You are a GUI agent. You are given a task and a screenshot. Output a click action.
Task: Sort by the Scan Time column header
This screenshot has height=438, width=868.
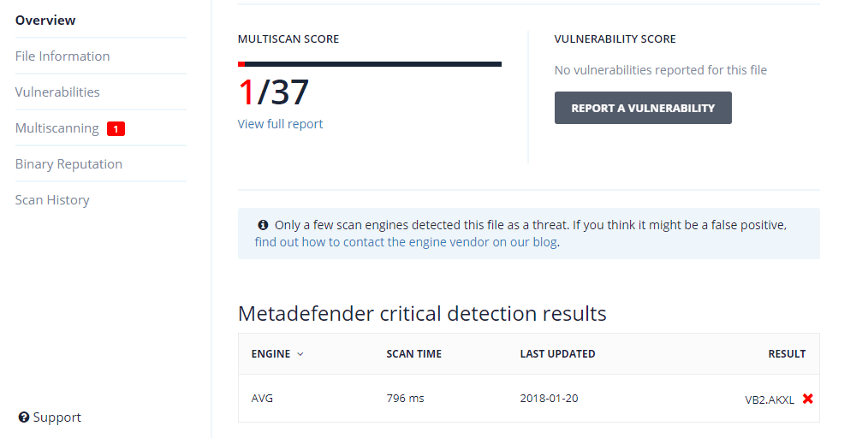coord(412,354)
